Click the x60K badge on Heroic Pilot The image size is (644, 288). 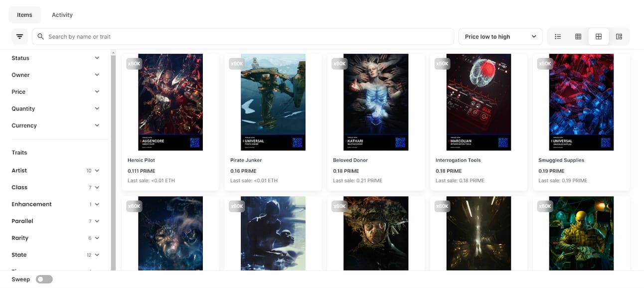click(134, 64)
